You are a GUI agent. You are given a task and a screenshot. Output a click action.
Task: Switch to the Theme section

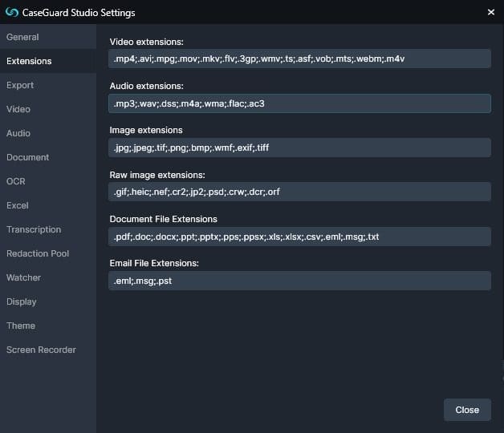click(x=48, y=326)
